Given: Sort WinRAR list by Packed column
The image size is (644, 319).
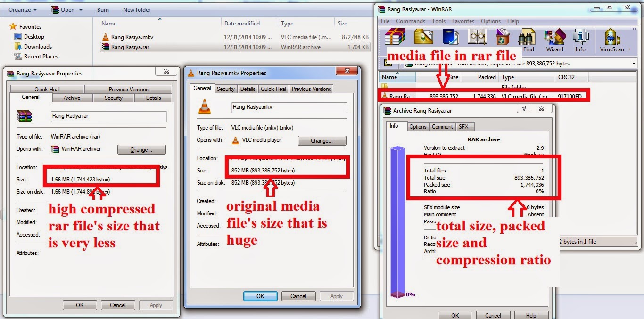Looking at the screenshot, I should (x=479, y=77).
